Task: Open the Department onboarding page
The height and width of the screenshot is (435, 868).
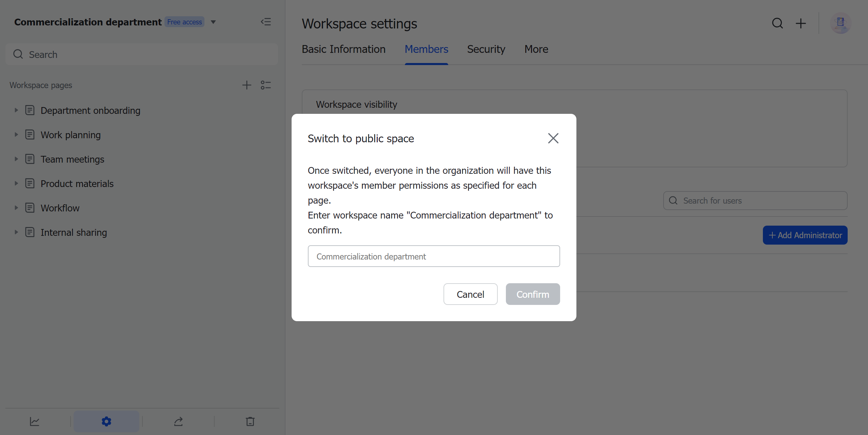Action: (91, 110)
